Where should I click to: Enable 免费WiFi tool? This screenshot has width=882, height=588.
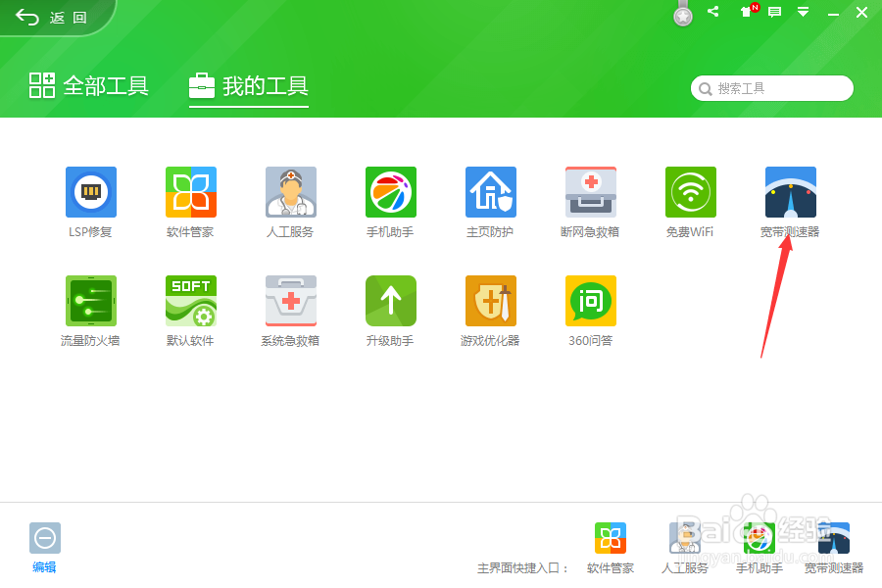click(x=690, y=192)
